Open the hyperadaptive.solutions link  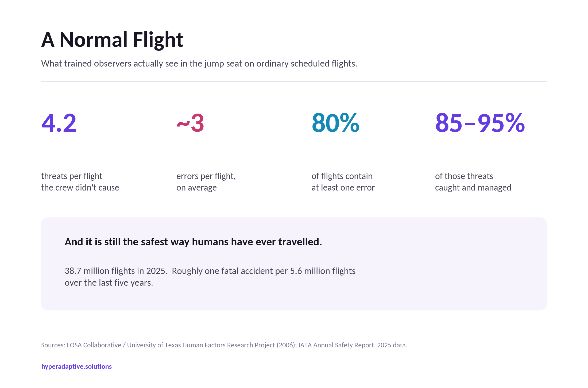(76, 366)
